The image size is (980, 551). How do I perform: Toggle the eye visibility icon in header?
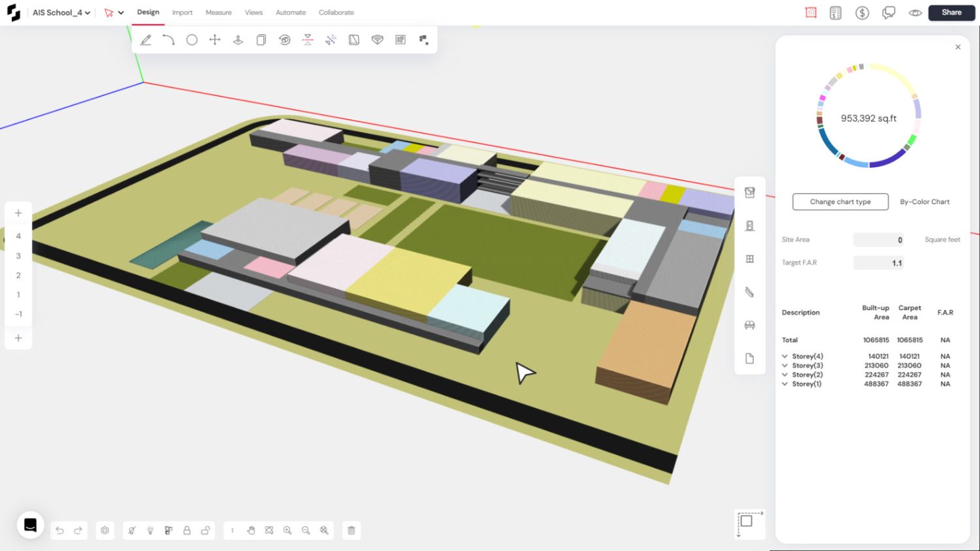click(x=915, y=12)
